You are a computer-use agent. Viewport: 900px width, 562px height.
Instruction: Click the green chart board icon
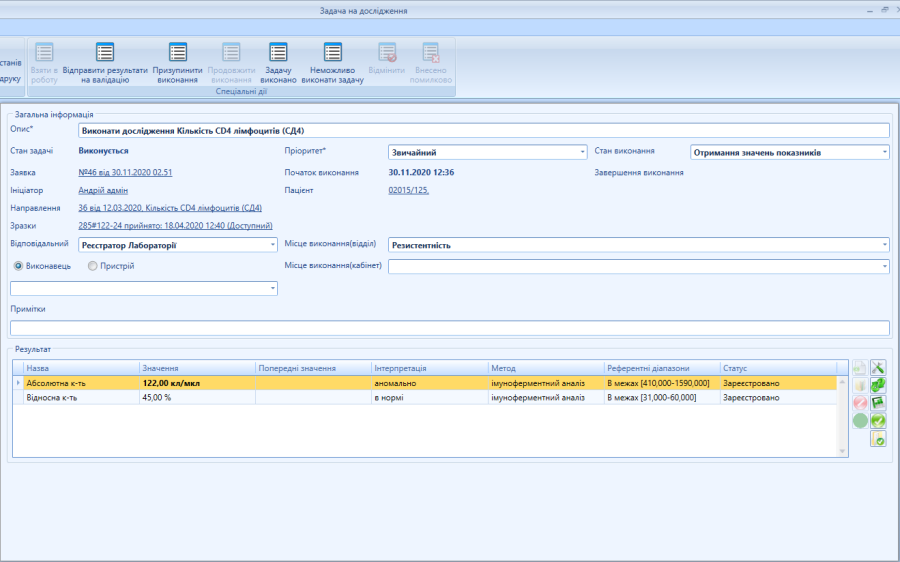point(878,403)
